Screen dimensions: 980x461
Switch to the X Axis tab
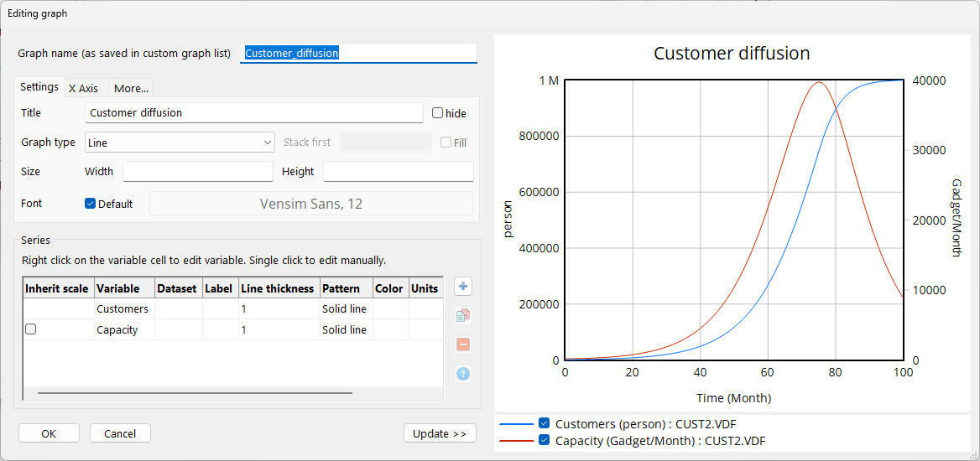click(x=83, y=88)
